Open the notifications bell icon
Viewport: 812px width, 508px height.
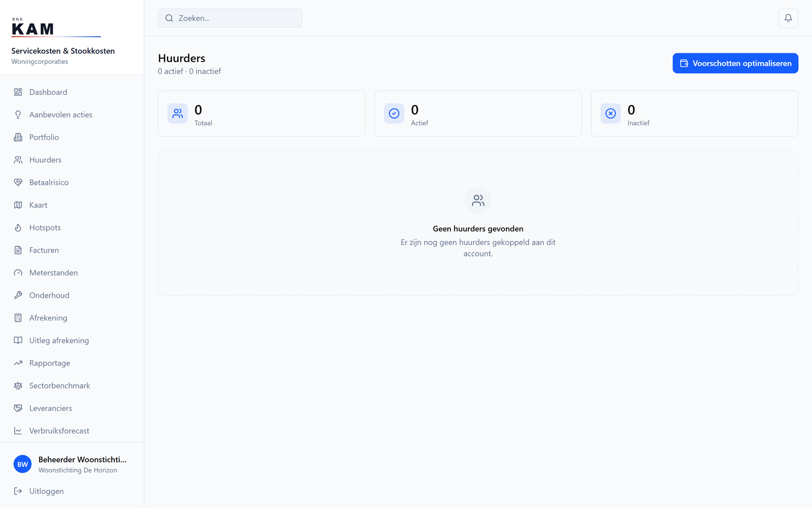click(x=788, y=18)
